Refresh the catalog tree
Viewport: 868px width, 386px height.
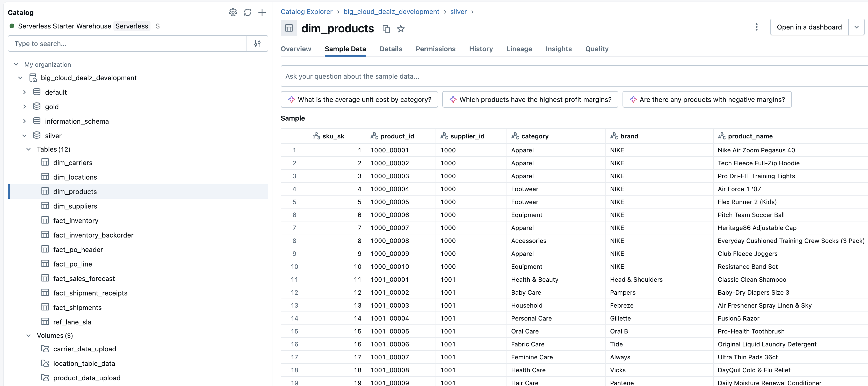tap(247, 12)
